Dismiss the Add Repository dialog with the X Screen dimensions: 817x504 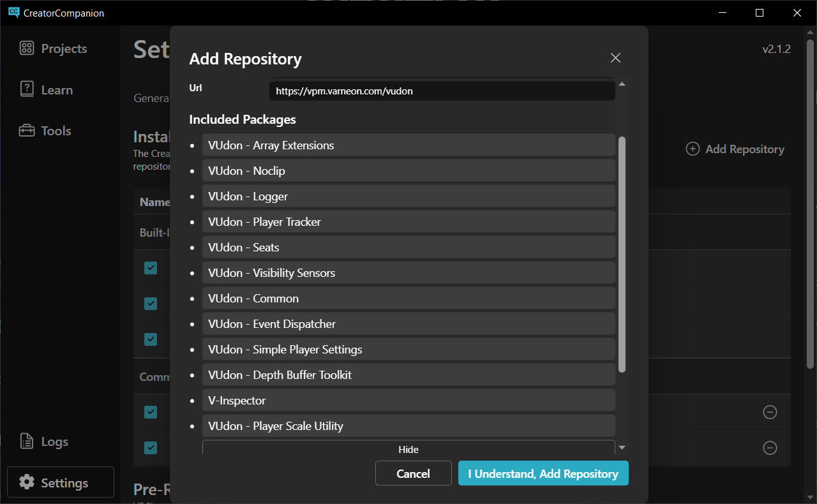tap(615, 57)
